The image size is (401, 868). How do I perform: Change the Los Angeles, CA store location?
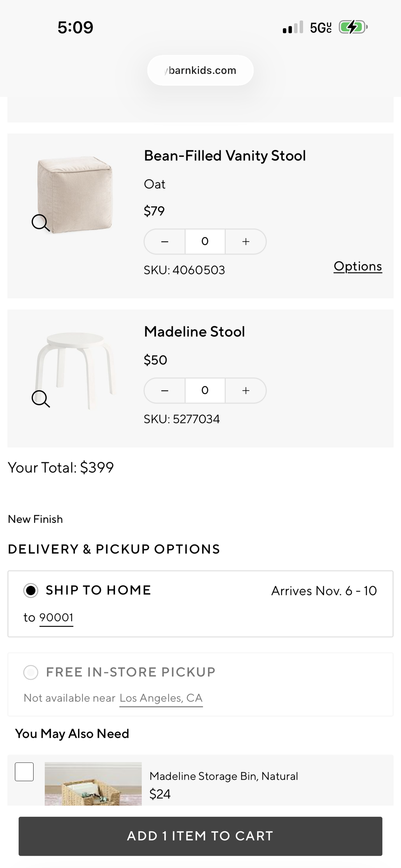[x=161, y=698]
